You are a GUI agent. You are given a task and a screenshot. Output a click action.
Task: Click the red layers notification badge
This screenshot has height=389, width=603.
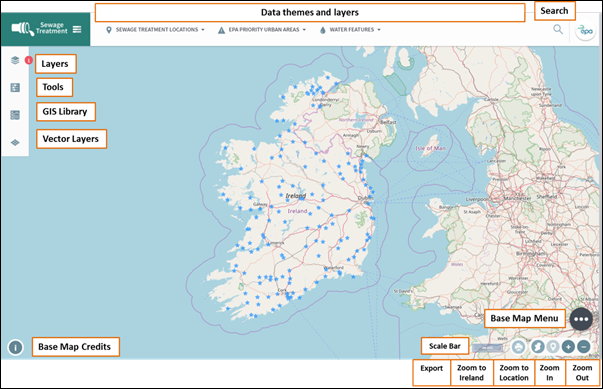[x=28, y=60]
